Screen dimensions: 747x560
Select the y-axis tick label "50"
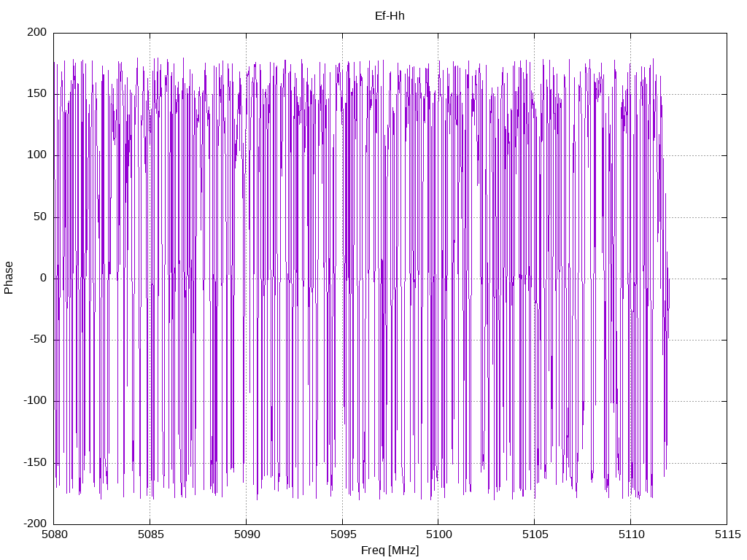[x=41, y=216]
